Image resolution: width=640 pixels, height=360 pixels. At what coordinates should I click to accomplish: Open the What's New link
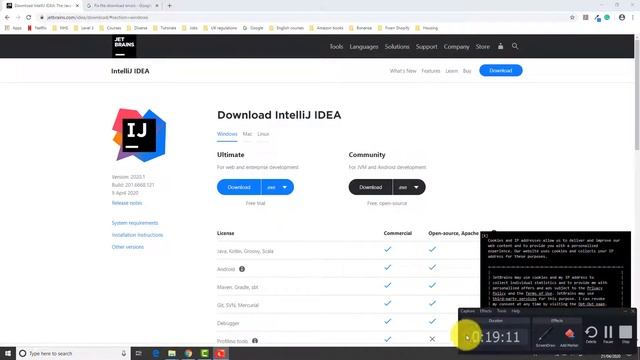pyautogui.click(x=403, y=71)
